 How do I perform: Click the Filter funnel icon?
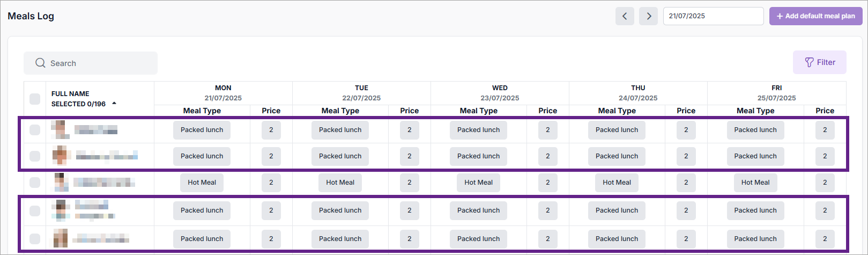pyautogui.click(x=810, y=62)
